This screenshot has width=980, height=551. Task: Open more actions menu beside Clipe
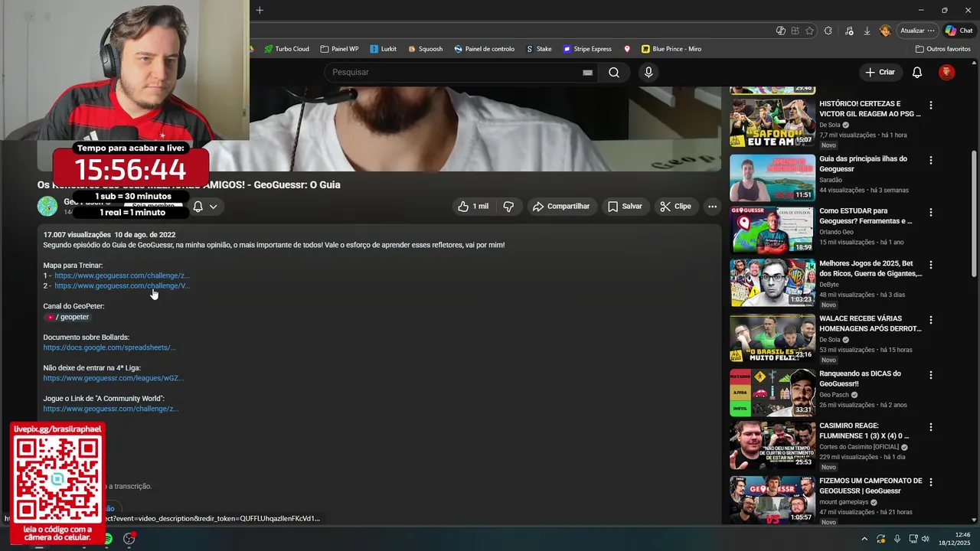(712, 207)
